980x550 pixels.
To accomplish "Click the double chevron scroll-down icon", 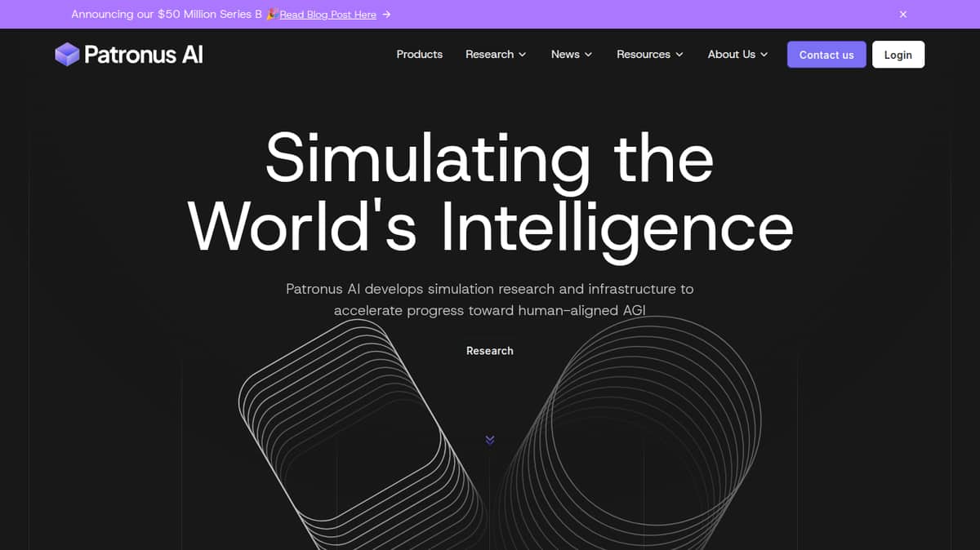I will pyautogui.click(x=490, y=440).
